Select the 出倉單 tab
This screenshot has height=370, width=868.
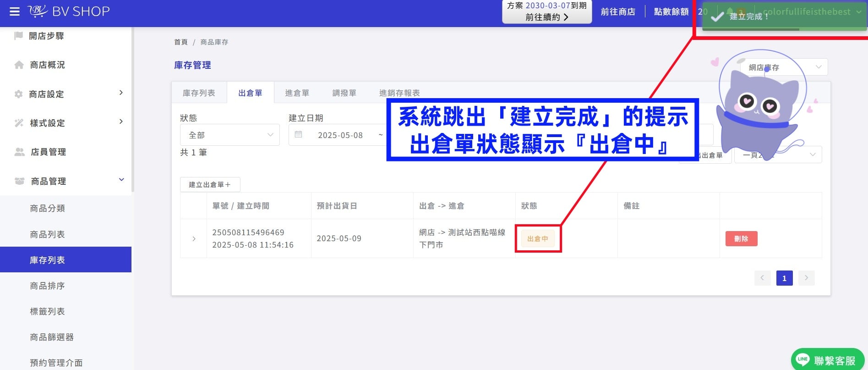pos(250,93)
